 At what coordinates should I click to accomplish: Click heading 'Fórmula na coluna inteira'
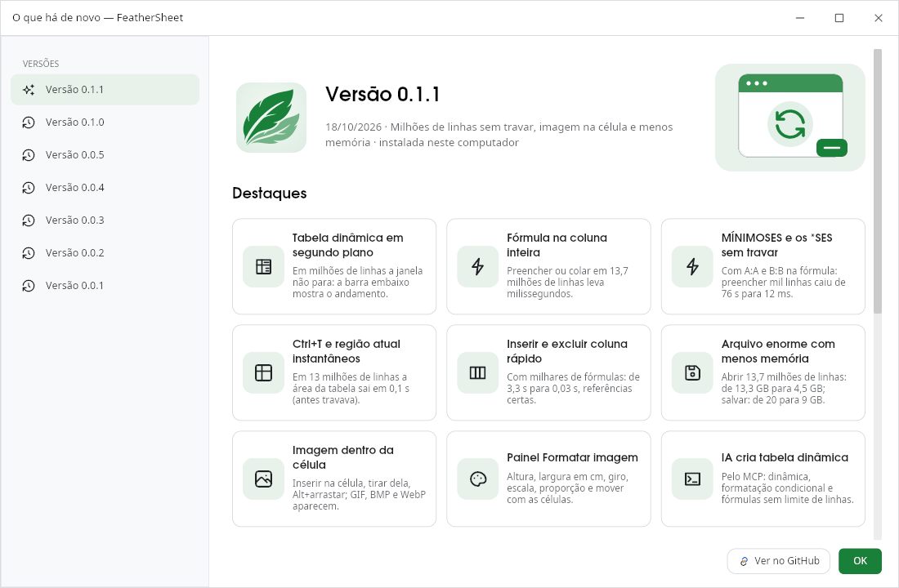[x=557, y=245]
